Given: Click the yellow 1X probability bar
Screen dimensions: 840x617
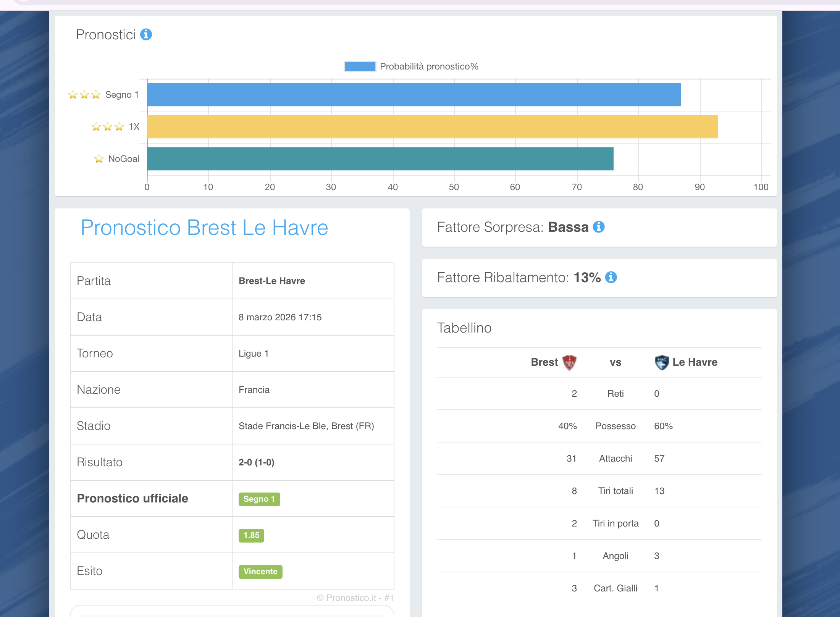Looking at the screenshot, I should coord(432,127).
